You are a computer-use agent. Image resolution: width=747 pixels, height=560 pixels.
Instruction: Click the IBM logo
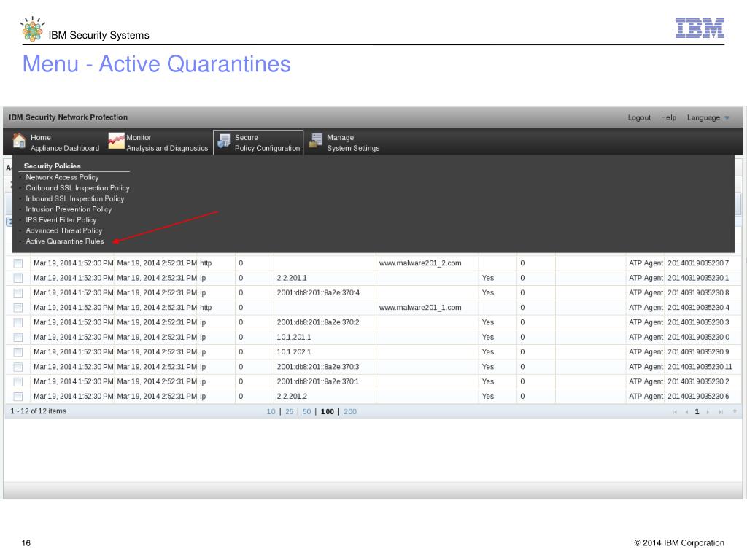[x=700, y=28]
